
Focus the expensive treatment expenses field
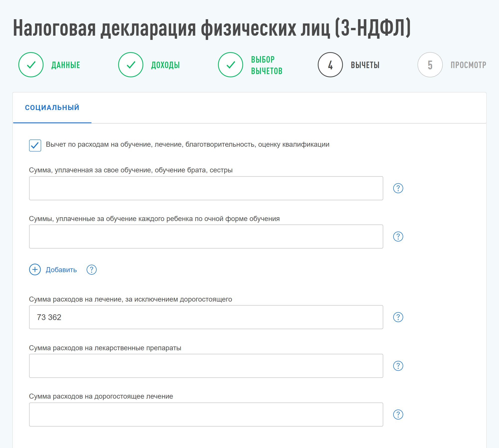point(206,415)
